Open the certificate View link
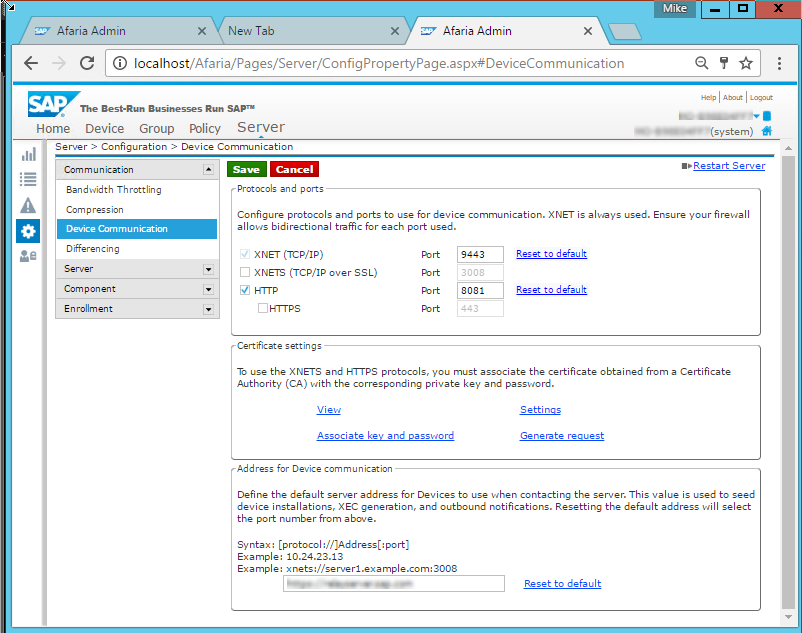The image size is (802, 633). 328,410
